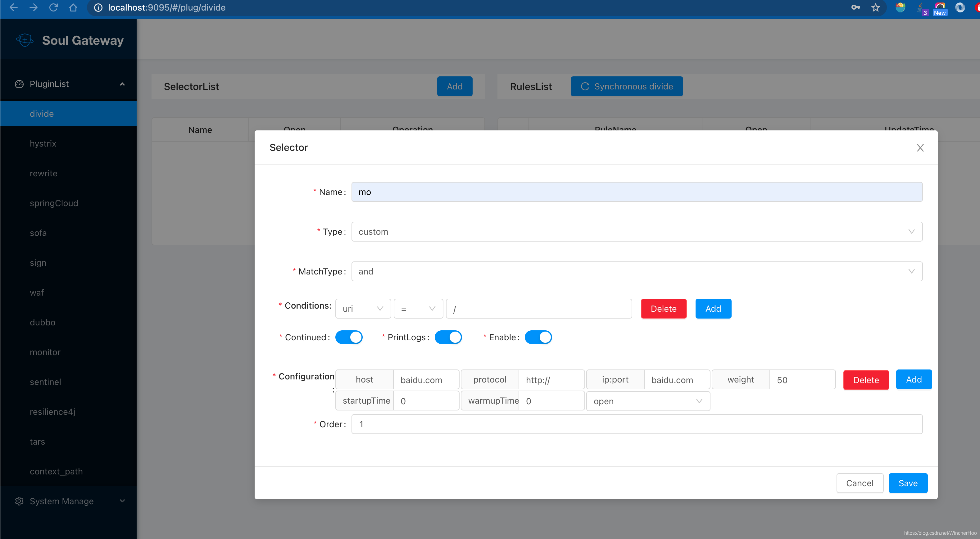This screenshot has height=539, width=980.
Task: Bookmark this page with the star icon
Action: pos(875,8)
